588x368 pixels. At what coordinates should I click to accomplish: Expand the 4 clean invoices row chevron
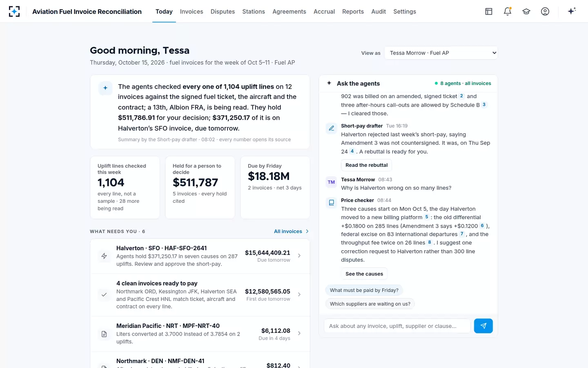coord(299,294)
